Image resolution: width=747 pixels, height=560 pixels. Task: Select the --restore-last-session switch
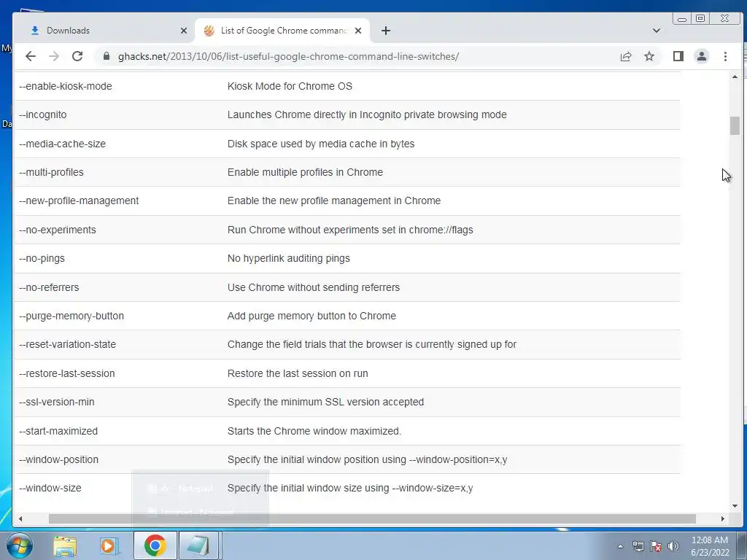pyautogui.click(x=66, y=373)
